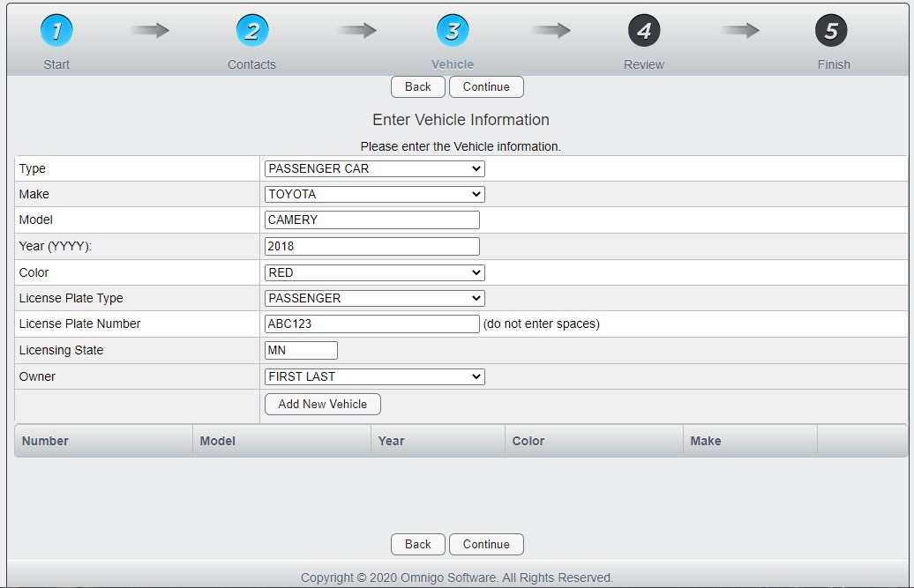Click the top Continue button
This screenshot has width=914, height=588.
pos(486,86)
